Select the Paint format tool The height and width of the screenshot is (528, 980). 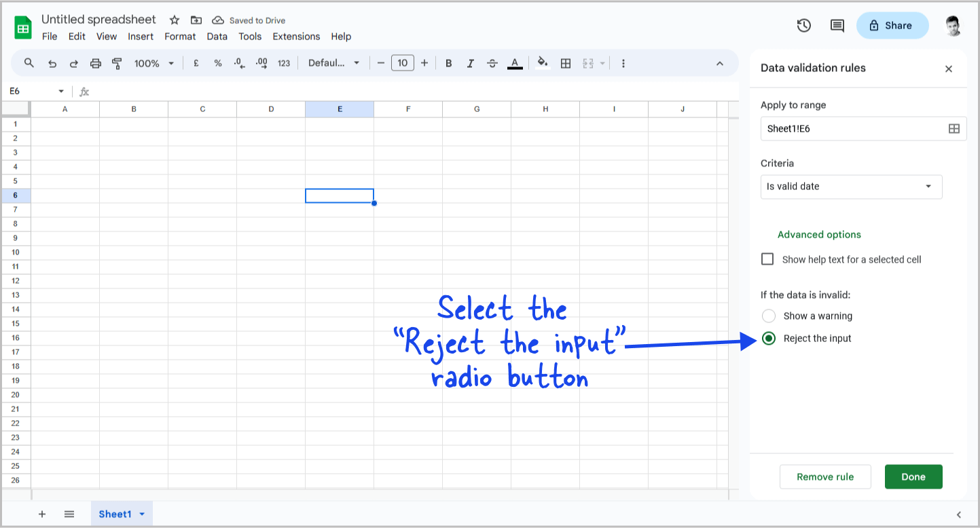117,62
